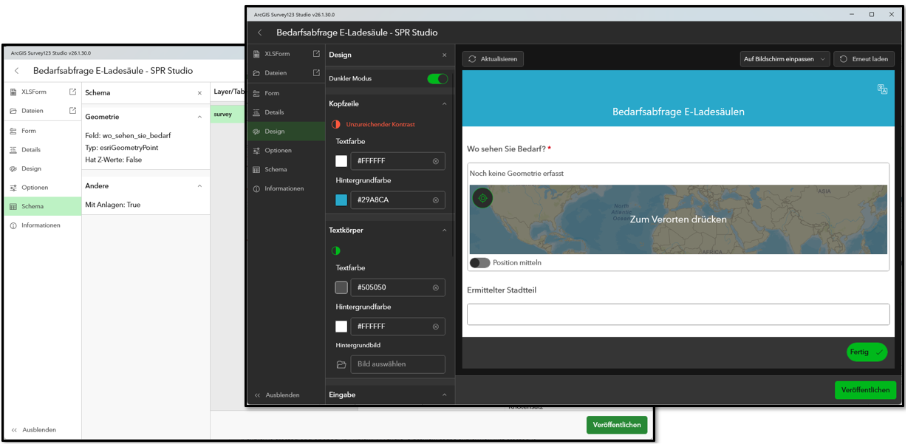This screenshot has width=906, height=444.
Task: Open XLSForm externally in dark window sidebar
Action: (x=316, y=54)
